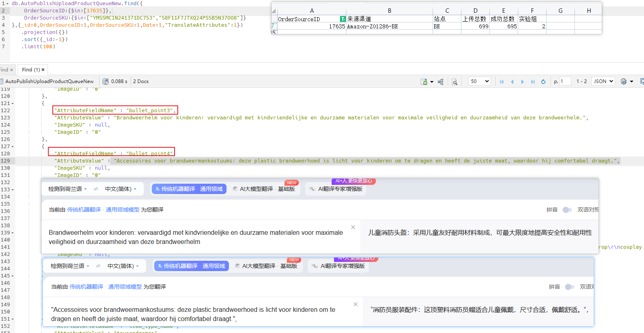The width and height of the screenshot is (644, 333).
Task: Open target language 中文(简体) in upper translator
Action: click(121, 189)
